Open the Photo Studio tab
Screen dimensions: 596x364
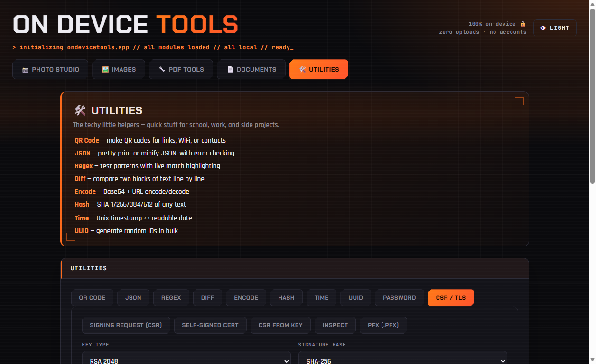pyautogui.click(x=50, y=69)
